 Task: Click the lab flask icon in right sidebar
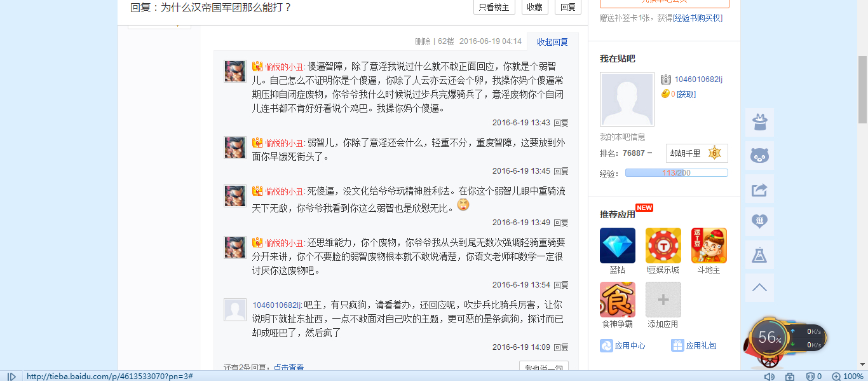coord(759,254)
